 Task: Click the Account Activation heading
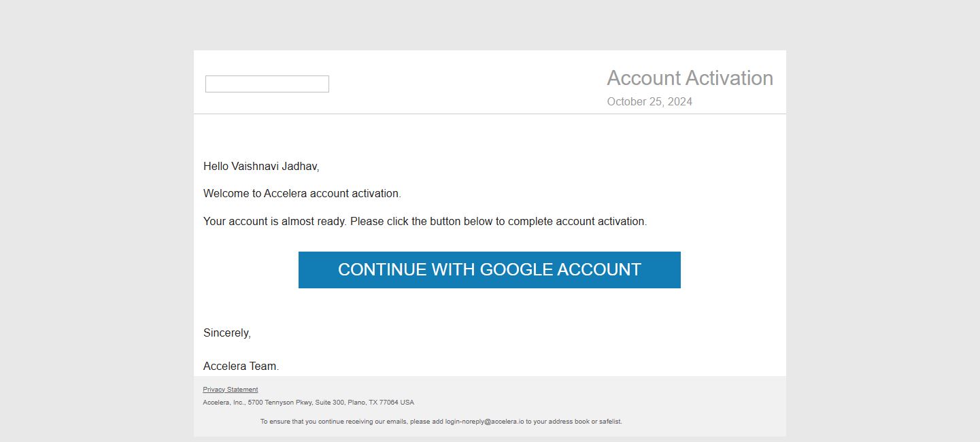(x=690, y=78)
